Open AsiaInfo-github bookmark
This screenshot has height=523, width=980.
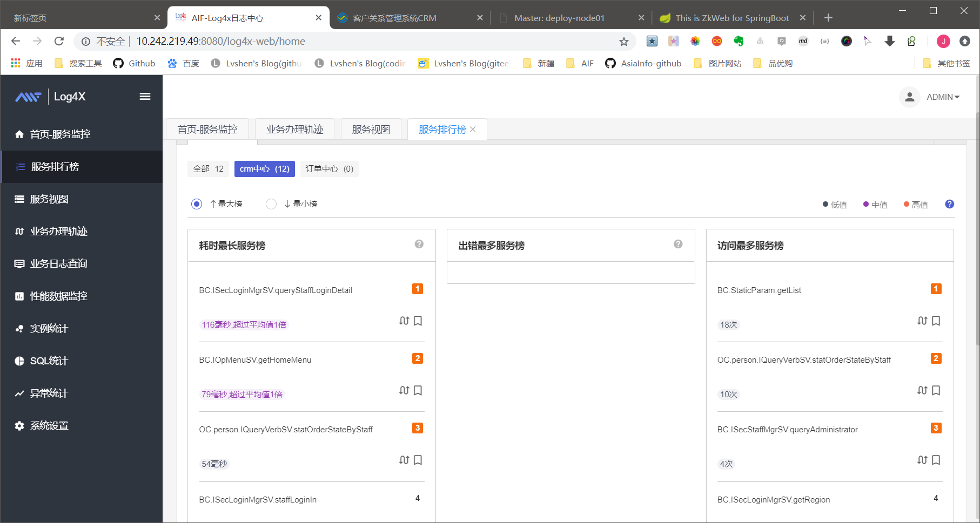point(643,64)
